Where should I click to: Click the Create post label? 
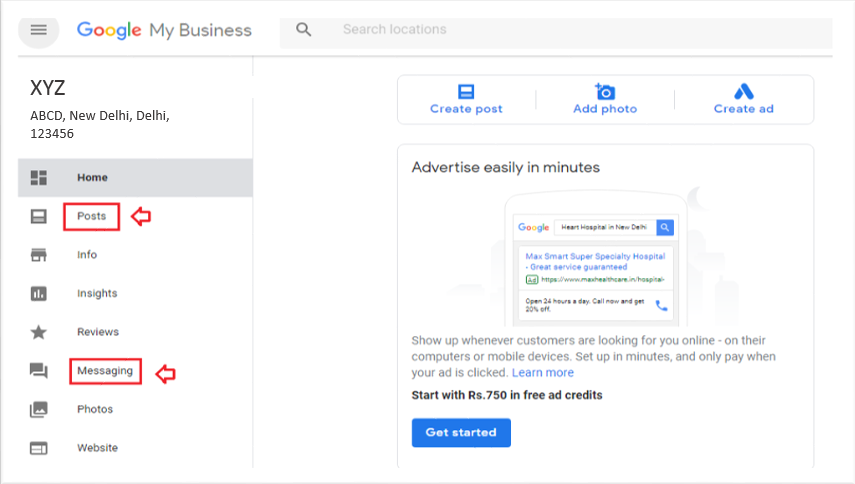click(x=466, y=109)
